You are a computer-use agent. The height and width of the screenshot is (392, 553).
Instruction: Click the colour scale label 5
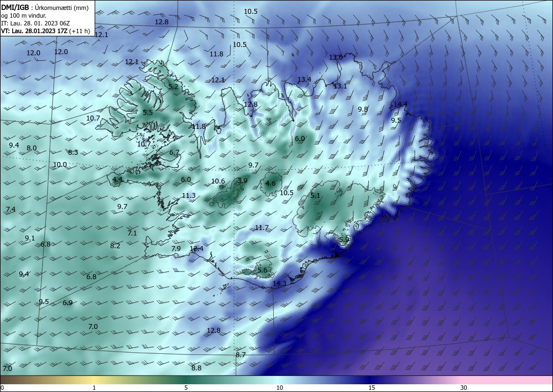click(x=186, y=388)
